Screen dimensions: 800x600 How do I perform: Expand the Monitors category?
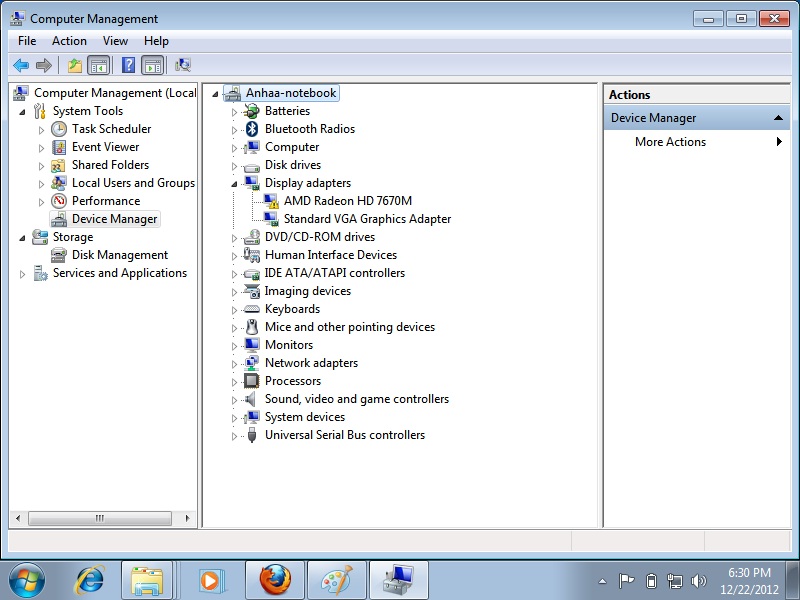click(234, 345)
